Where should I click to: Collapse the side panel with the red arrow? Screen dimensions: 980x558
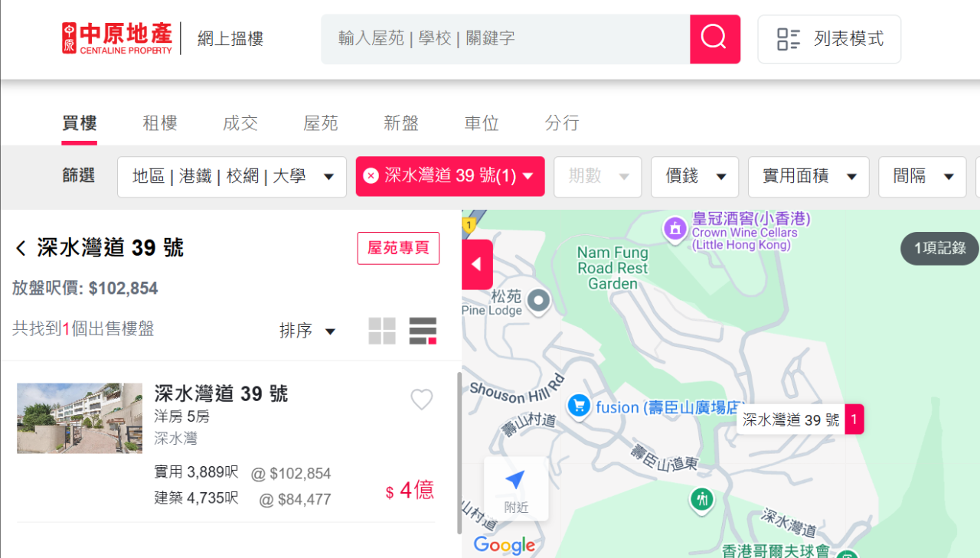pos(477,265)
